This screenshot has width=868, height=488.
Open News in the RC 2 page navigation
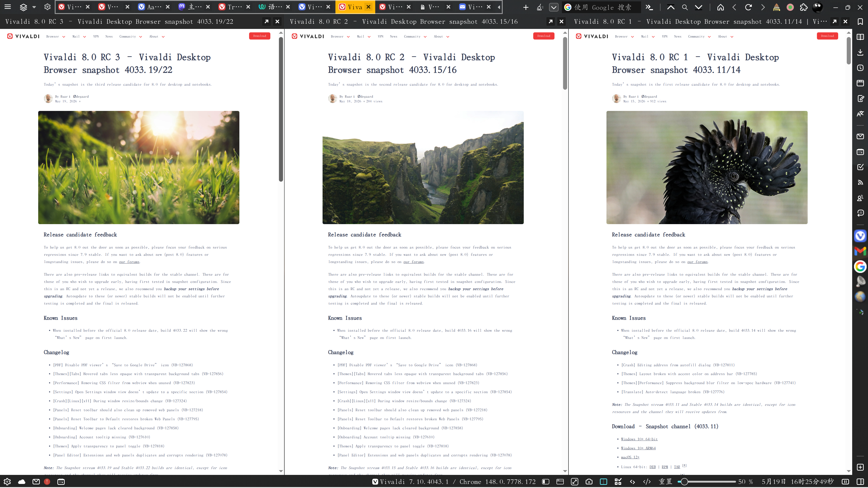point(394,36)
